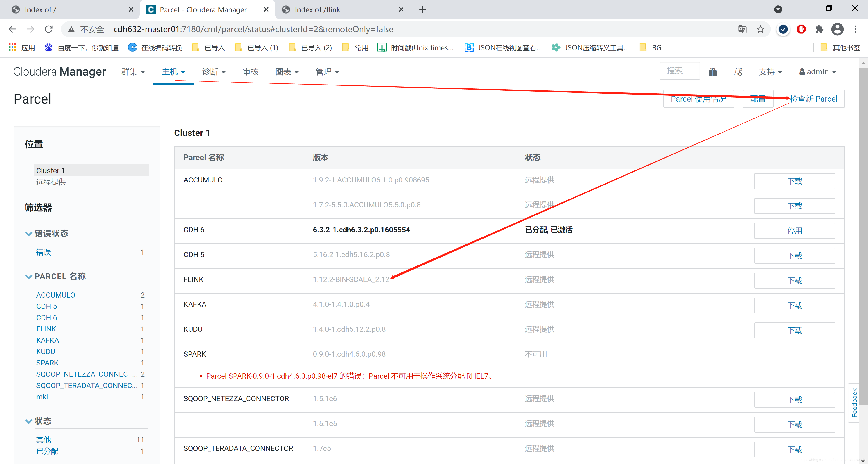
Task: Filter by 已分配 state
Action: pos(47,451)
